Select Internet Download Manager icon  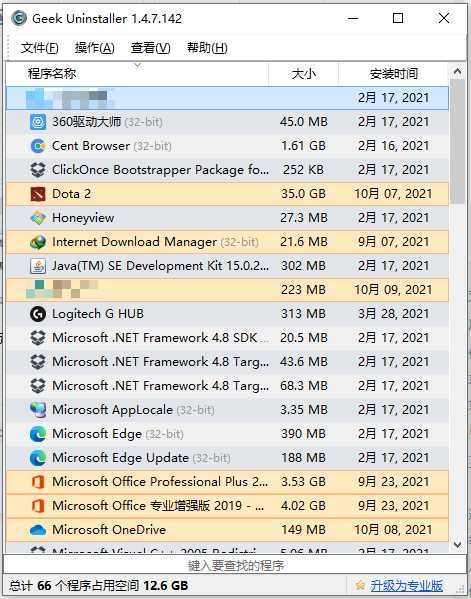(38, 242)
